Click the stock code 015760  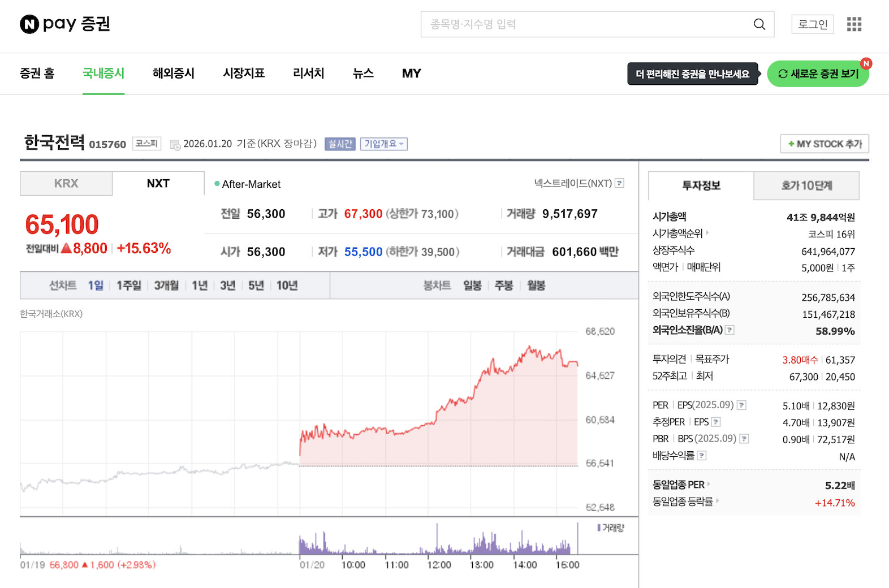107,145
